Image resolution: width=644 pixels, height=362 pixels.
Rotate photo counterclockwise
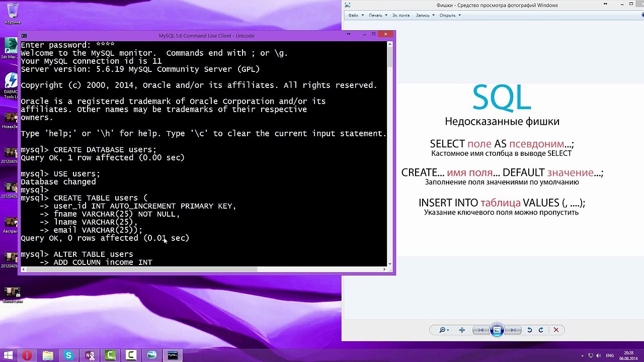529,330
